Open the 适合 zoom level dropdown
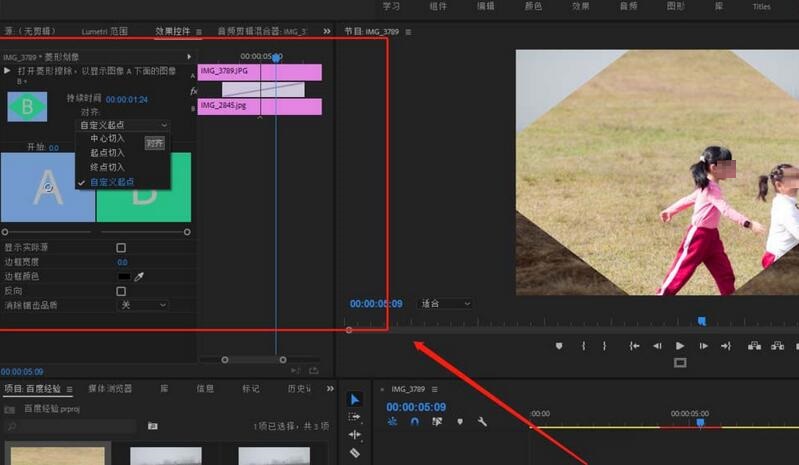799x465 pixels. (445, 303)
